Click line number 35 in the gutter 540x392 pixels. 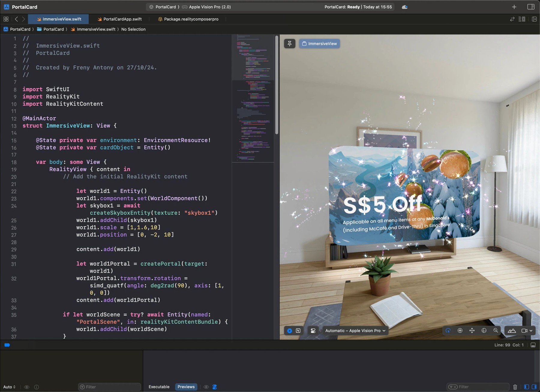tap(14, 315)
